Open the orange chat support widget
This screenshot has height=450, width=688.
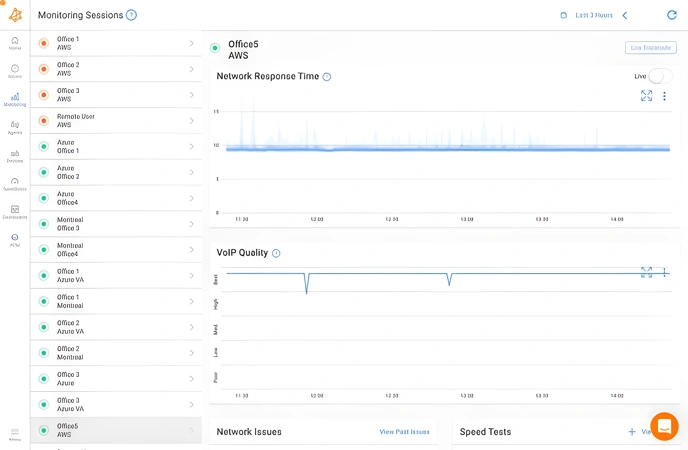[x=664, y=426]
